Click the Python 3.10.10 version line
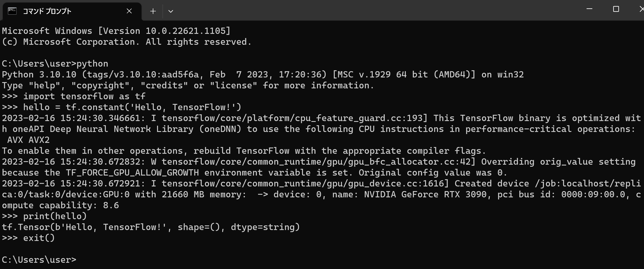644x269 pixels. point(263,75)
